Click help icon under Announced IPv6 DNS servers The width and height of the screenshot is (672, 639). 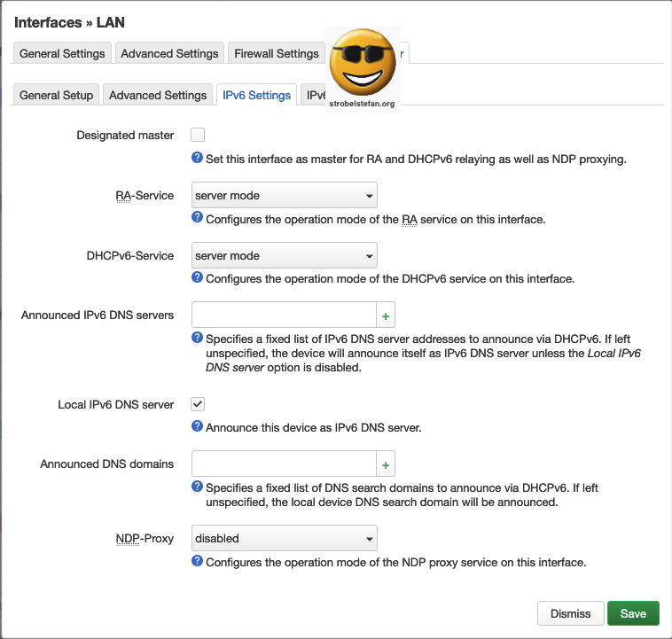198,338
